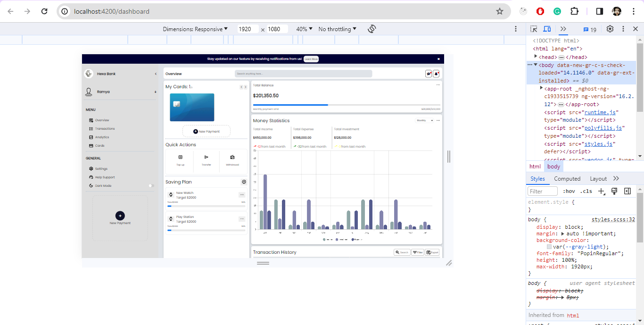Collapse the body element node
Image resolution: width=644 pixels, height=325 pixels.
pos(536,65)
